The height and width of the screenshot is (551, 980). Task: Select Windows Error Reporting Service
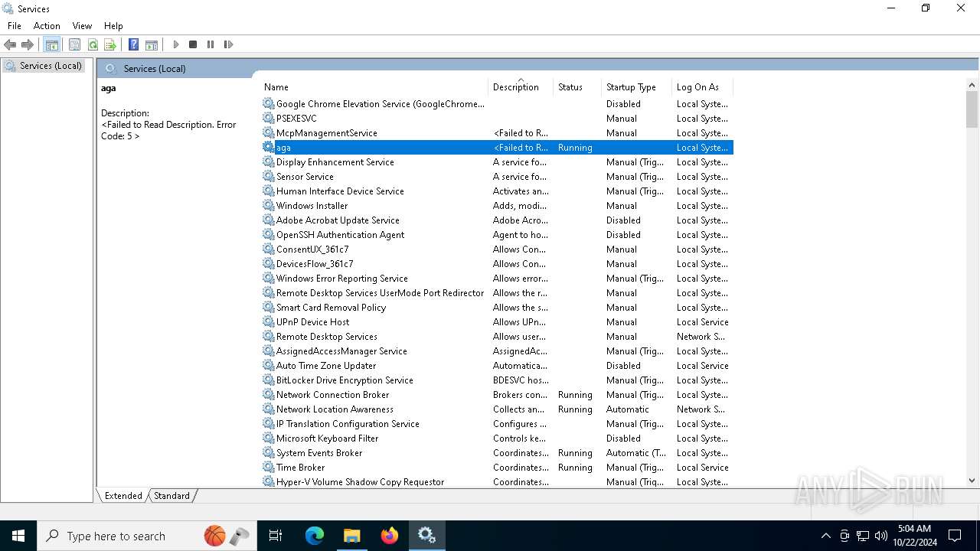click(x=497, y=279)
